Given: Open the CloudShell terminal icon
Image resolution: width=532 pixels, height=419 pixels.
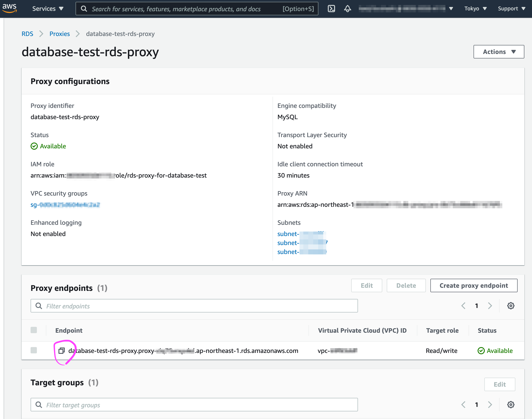Looking at the screenshot, I should coord(331,9).
